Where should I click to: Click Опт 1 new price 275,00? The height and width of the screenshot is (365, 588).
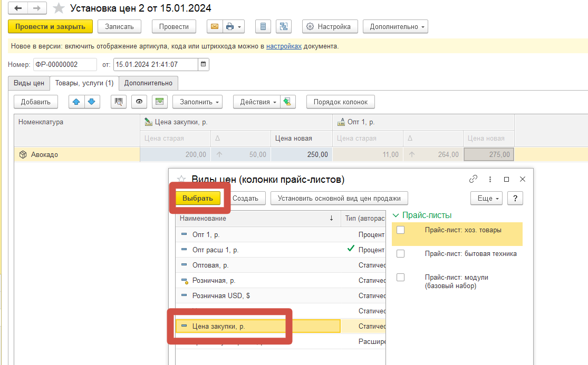tap(489, 155)
